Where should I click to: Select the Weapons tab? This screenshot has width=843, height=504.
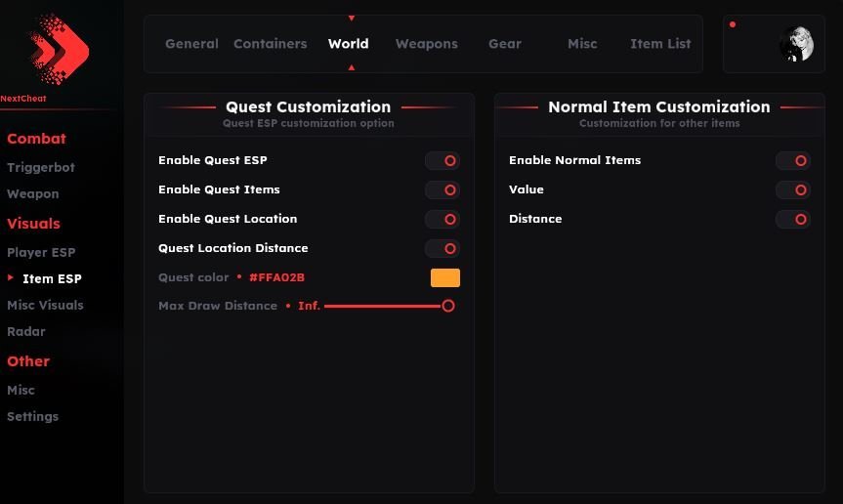[426, 44]
